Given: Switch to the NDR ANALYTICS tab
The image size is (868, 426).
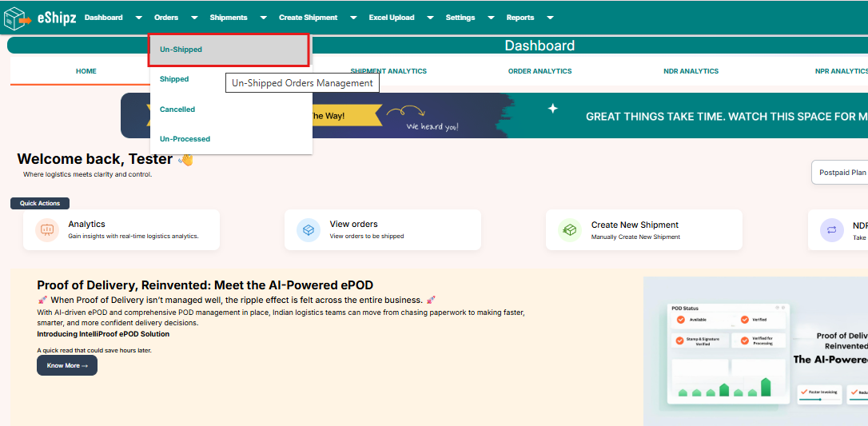Looking at the screenshot, I should 691,71.
